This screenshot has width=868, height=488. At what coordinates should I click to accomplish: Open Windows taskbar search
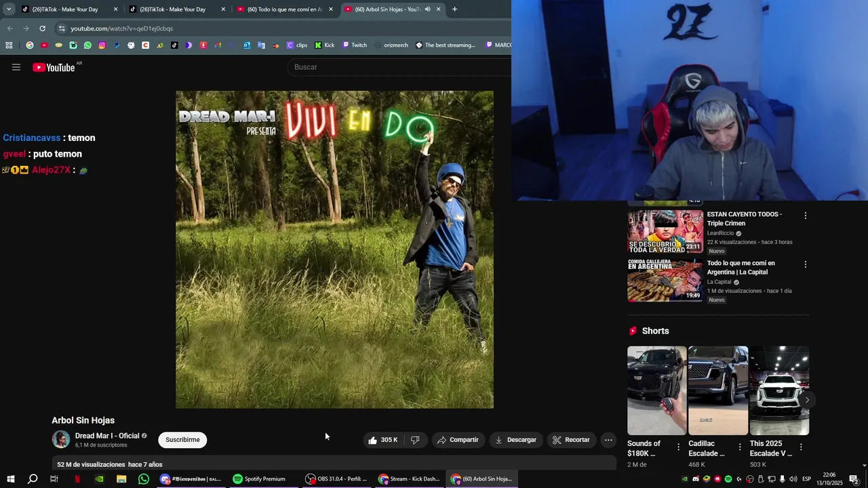tap(33, 479)
